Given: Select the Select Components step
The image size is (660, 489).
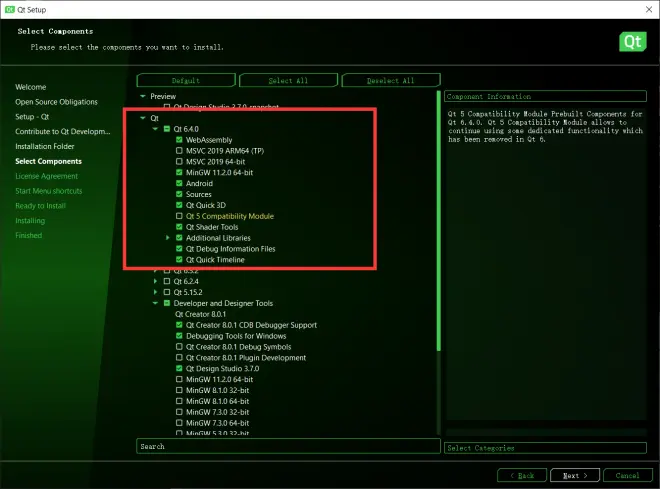Looking at the screenshot, I should click(48, 161).
